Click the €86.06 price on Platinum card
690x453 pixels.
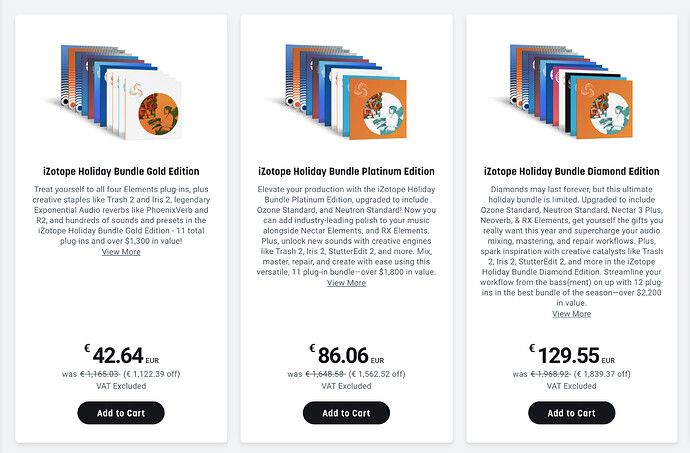pyautogui.click(x=347, y=355)
